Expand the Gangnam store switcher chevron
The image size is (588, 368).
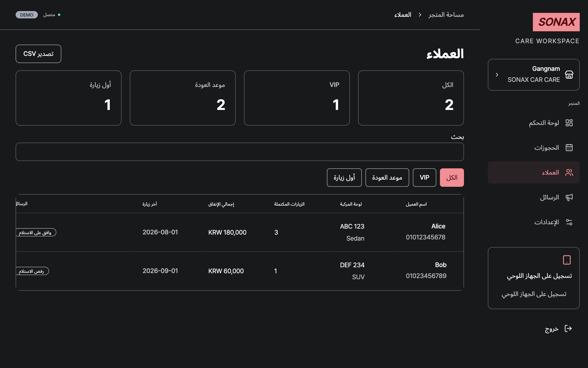click(x=497, y=75)
